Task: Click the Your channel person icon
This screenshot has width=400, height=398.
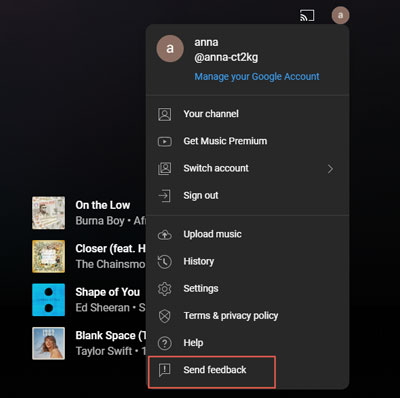Action: [165, 114]
